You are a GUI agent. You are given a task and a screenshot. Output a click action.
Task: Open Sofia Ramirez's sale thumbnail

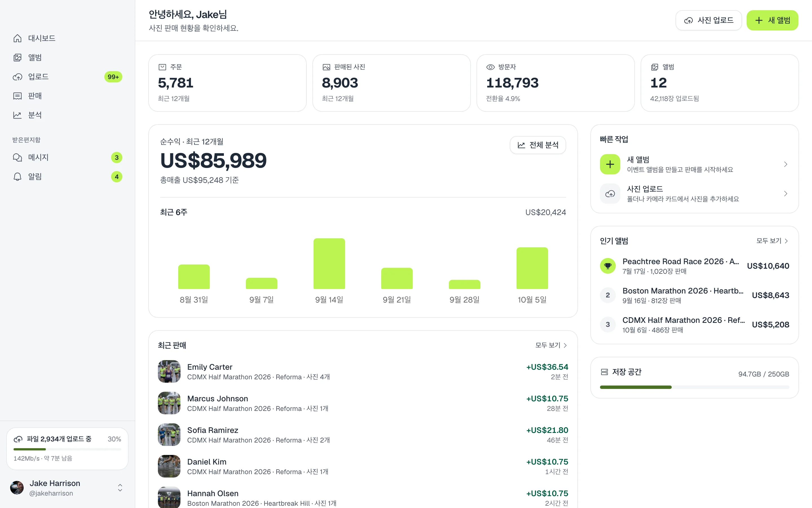[x=169, y=435]
